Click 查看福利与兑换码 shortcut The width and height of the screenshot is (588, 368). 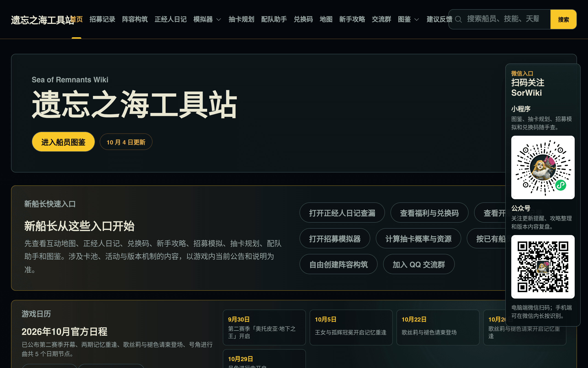[429, 213]
